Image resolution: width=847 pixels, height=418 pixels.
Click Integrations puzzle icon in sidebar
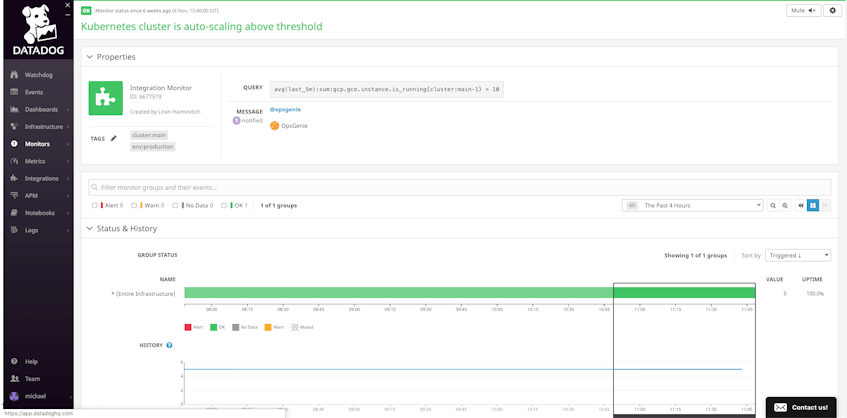(15, 179)
